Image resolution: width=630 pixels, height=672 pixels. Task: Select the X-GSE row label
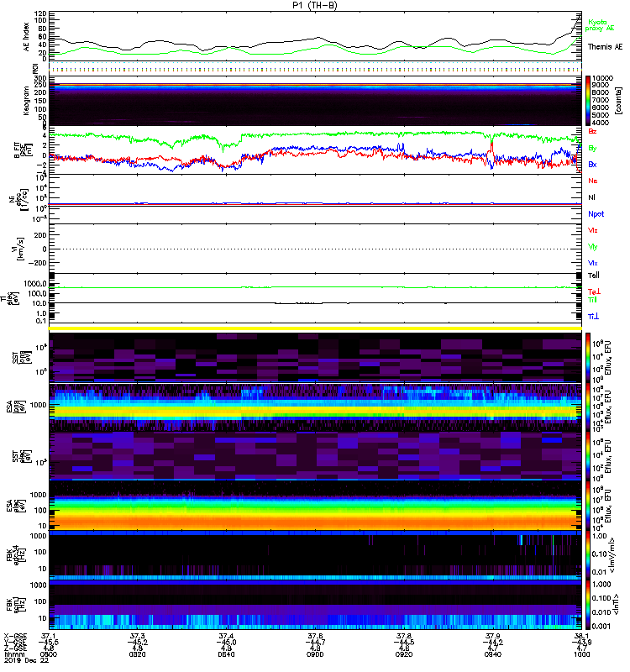tap(15, 637)
